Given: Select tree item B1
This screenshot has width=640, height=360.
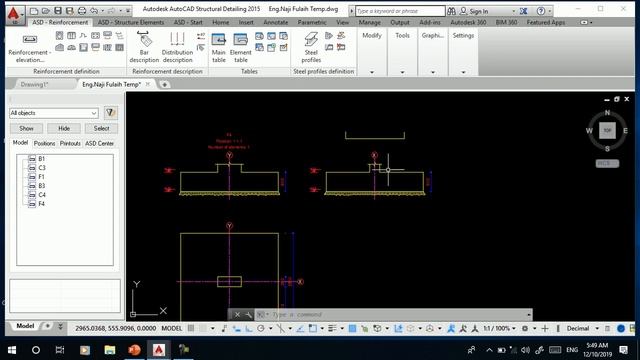Looking at the screenshot, I should 41,159.
